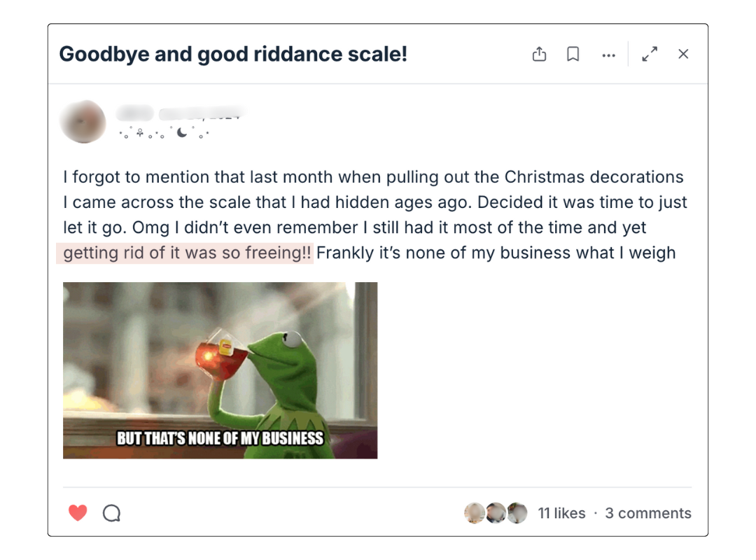
Task: Open the 3 comments link
Action: tap(648, 513)
